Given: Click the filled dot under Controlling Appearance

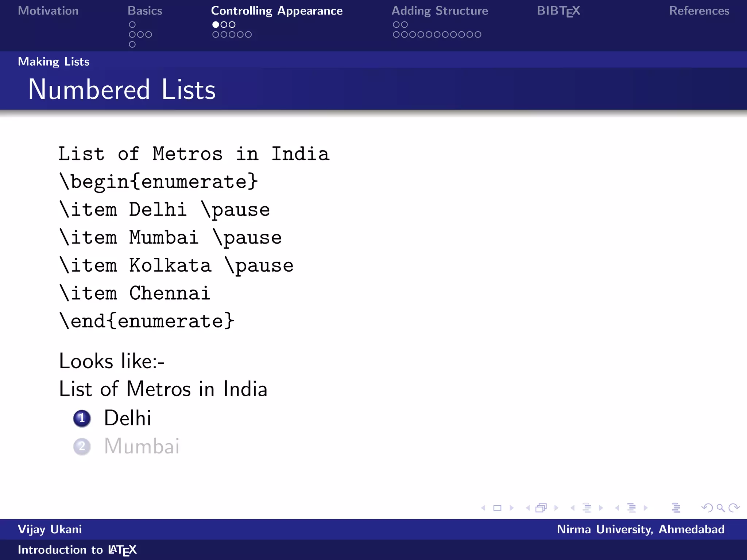Looking at the screenshot, I should pos(216,24).
